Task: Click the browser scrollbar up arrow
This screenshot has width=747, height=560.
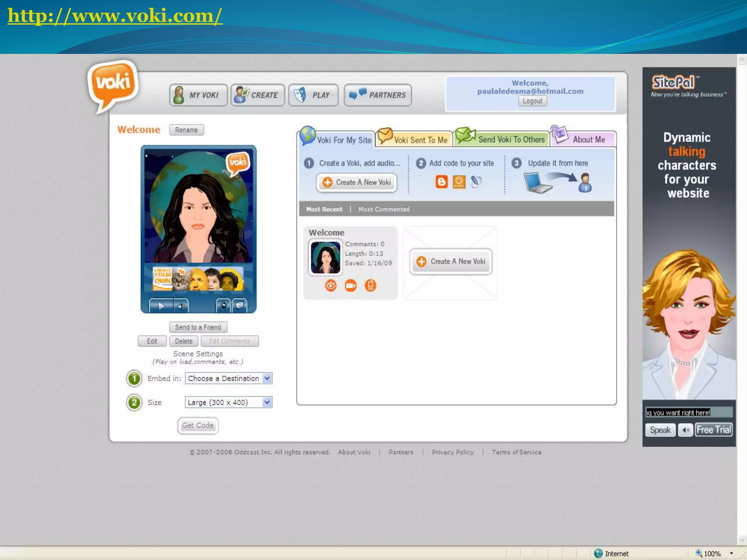Action: click(742, 59)
